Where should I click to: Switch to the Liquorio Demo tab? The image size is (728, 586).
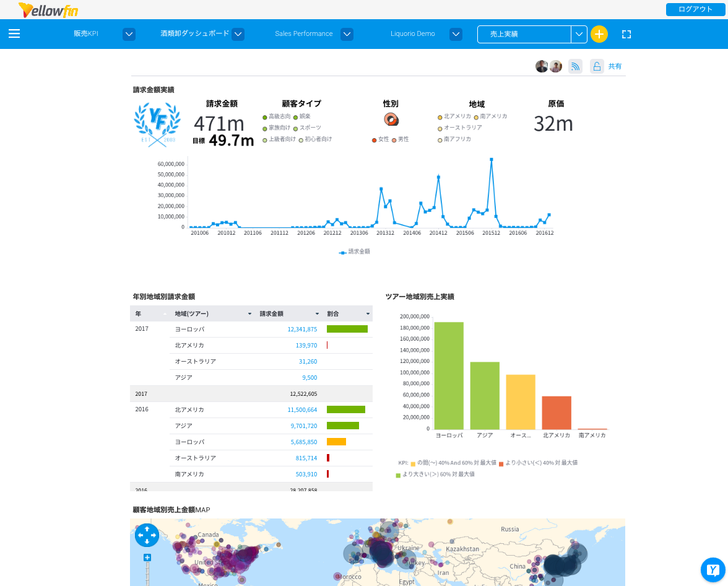(x=412, y=34)
